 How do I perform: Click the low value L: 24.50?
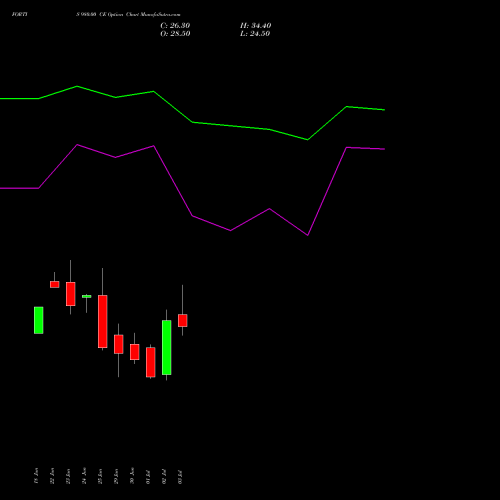point(255,34)
